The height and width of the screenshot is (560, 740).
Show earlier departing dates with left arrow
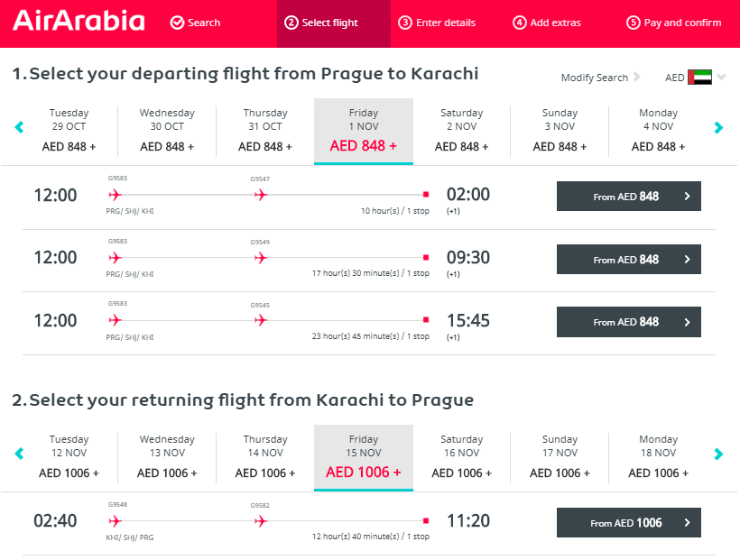tap(19, 127)
